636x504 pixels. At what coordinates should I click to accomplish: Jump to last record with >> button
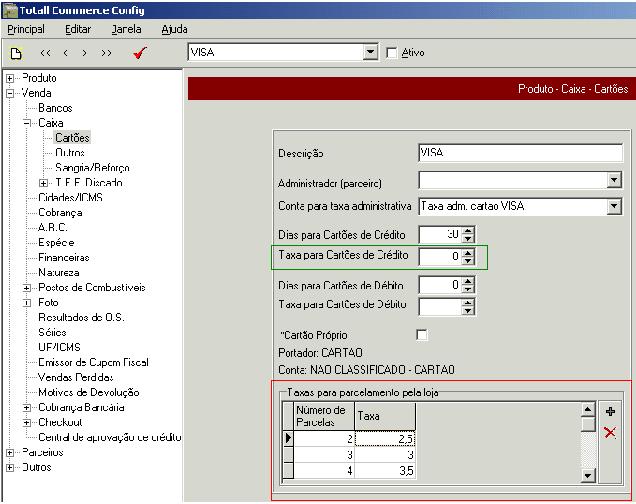[106, 53]
